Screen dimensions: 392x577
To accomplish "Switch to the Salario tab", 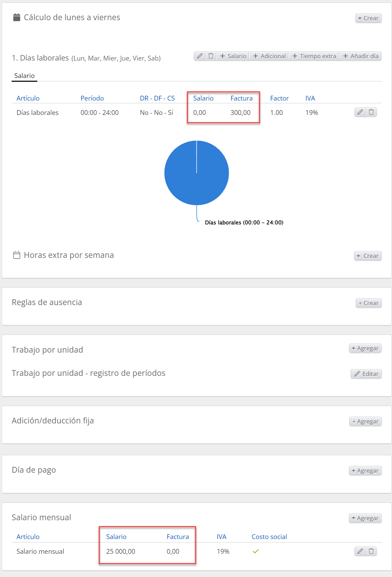I will [x=25, y=76].
